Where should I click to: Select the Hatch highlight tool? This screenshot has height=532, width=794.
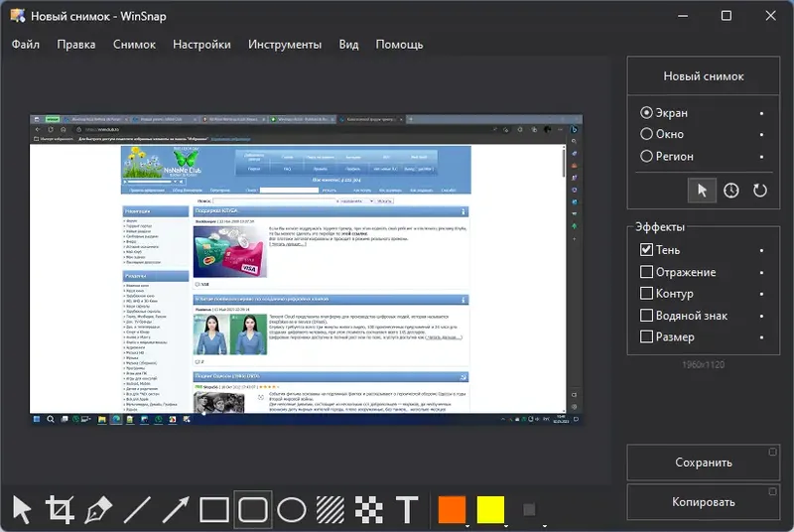coord(331,509)
